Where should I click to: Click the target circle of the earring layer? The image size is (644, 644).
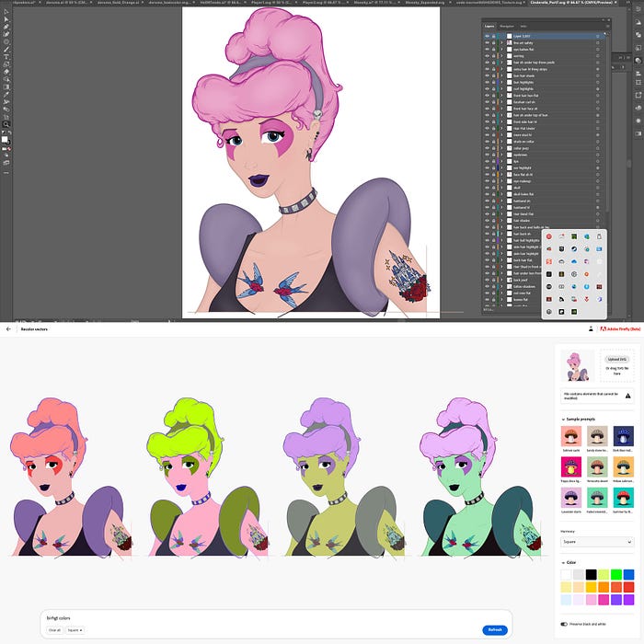[598, 56]
